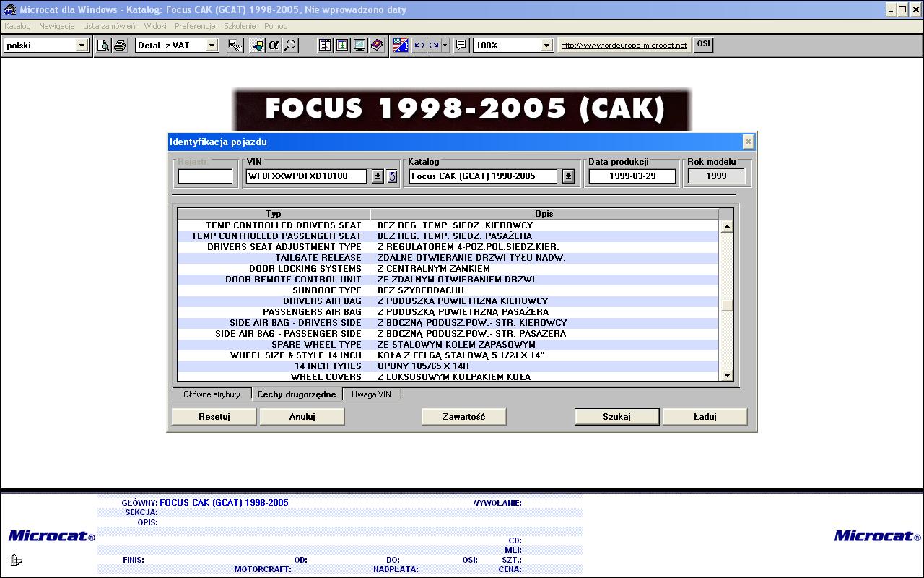
Task: Click the Szukaj button
Action: tap(616, 417)
